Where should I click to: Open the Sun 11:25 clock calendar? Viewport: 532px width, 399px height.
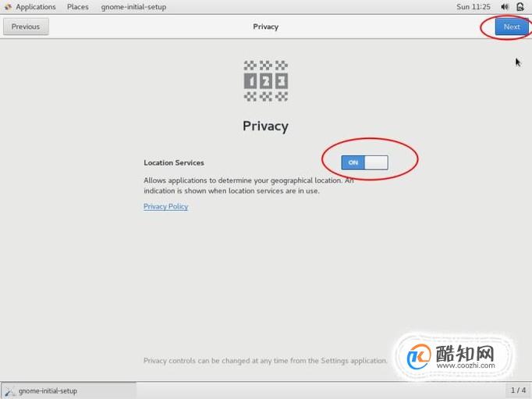click(473, 7)
